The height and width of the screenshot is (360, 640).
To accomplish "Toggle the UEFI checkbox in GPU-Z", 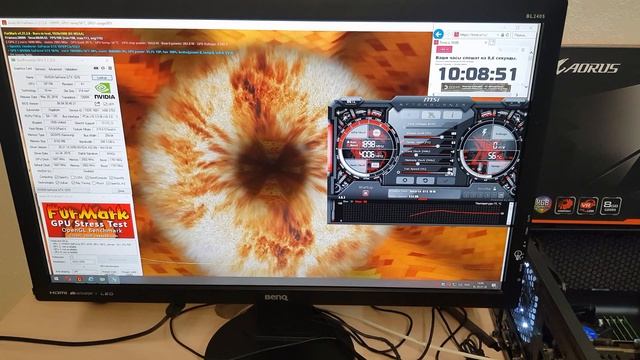I will click(x=106, y=104).
